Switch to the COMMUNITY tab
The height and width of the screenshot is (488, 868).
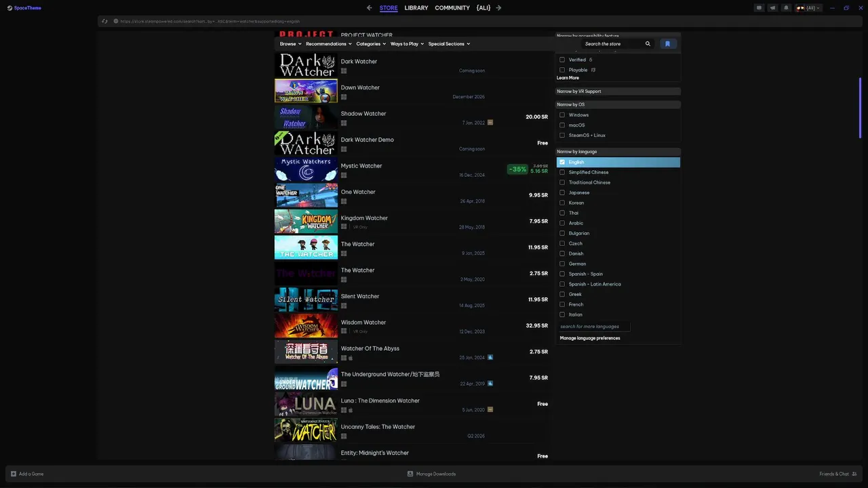pos(452,8)
